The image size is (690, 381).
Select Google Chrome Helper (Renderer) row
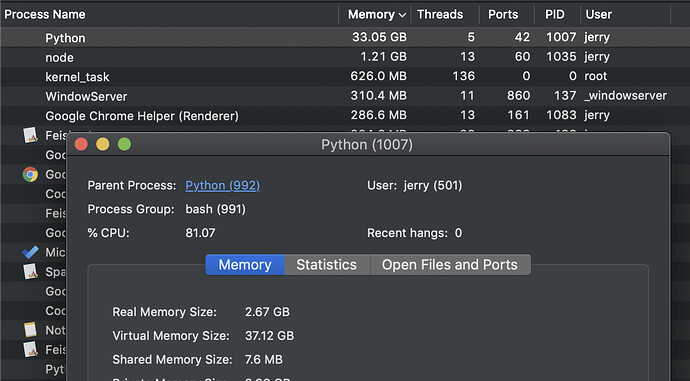coord(345,115)
